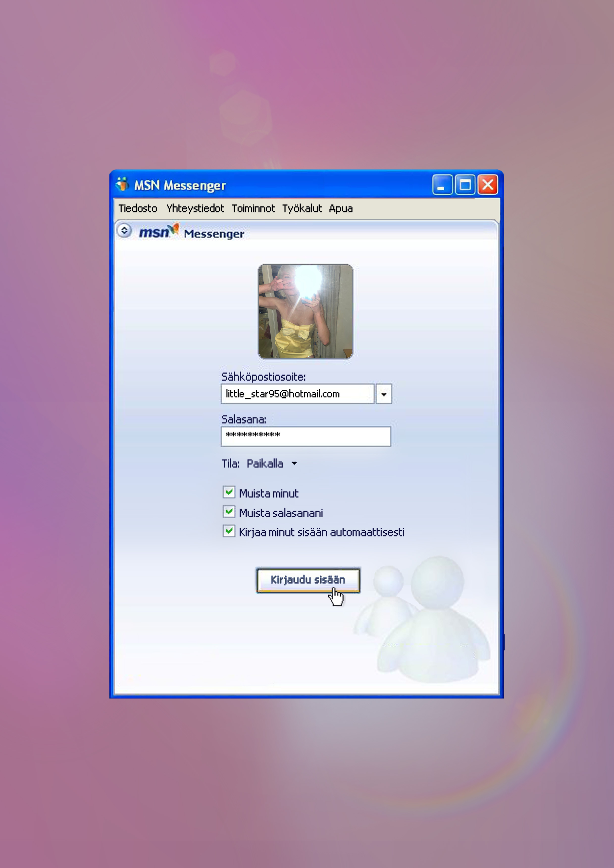Click the Paikalla status selector text

(265, 463)
